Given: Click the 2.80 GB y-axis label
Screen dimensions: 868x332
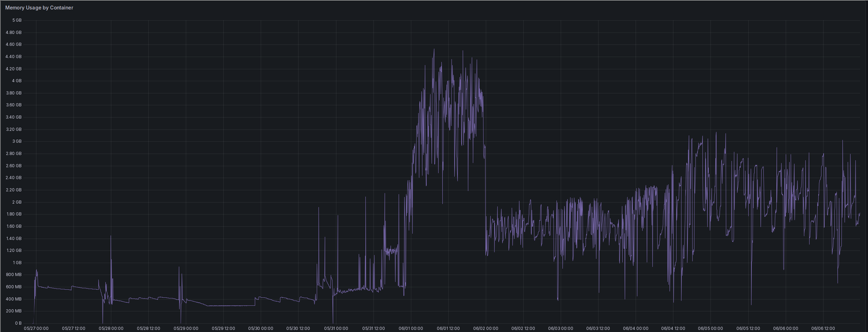Looking at the screenshot, I should pos(14,154).
